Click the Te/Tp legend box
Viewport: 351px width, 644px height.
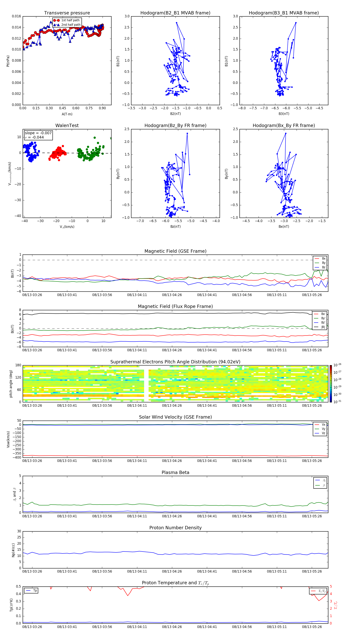318,591
